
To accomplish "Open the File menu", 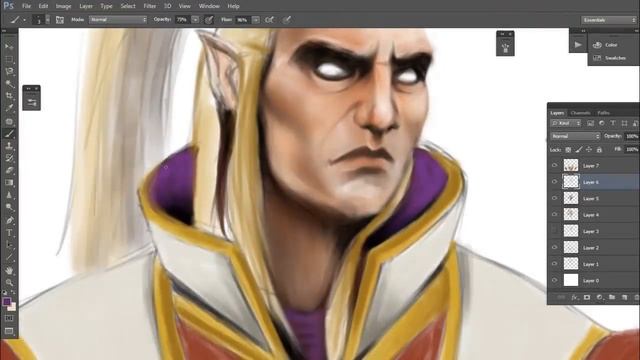I will 27,6.
